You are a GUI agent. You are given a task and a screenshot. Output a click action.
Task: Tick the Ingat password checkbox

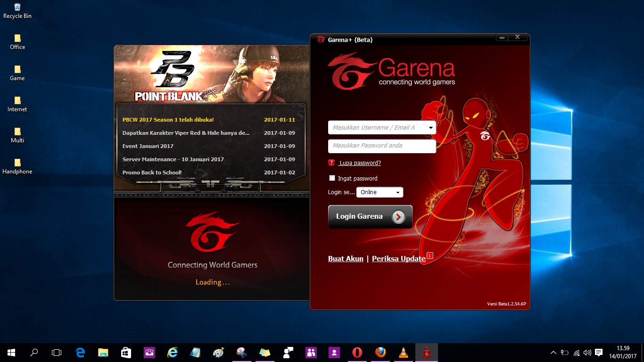[332, 178]
